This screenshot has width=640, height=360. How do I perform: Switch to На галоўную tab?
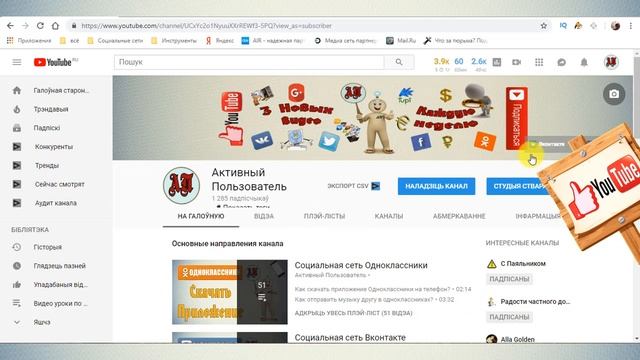coord(201,216)
